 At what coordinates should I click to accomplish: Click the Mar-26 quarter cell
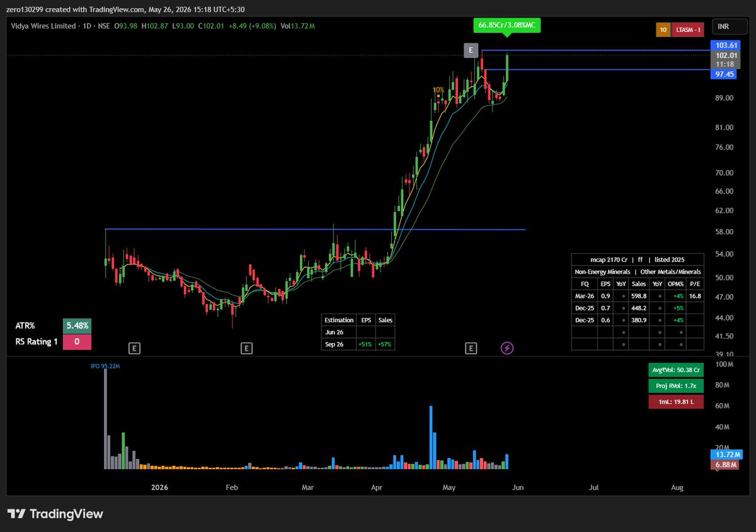(584, 296)
